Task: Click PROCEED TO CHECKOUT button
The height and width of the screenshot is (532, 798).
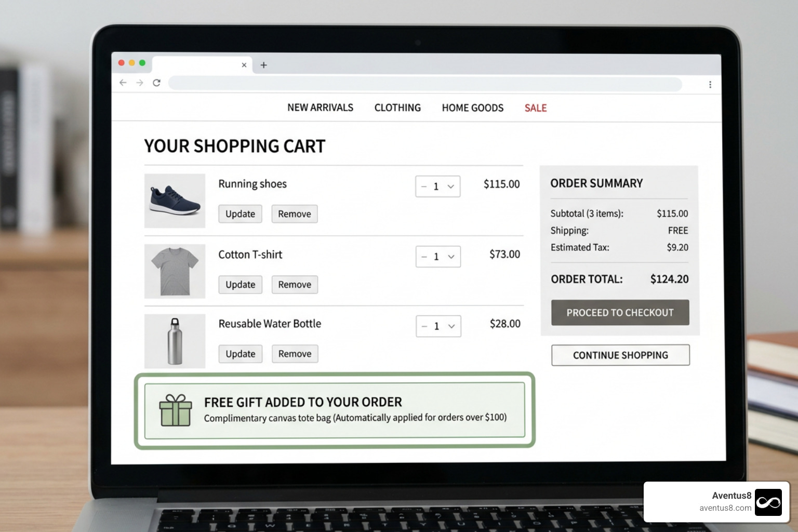Action: point(620,313)
